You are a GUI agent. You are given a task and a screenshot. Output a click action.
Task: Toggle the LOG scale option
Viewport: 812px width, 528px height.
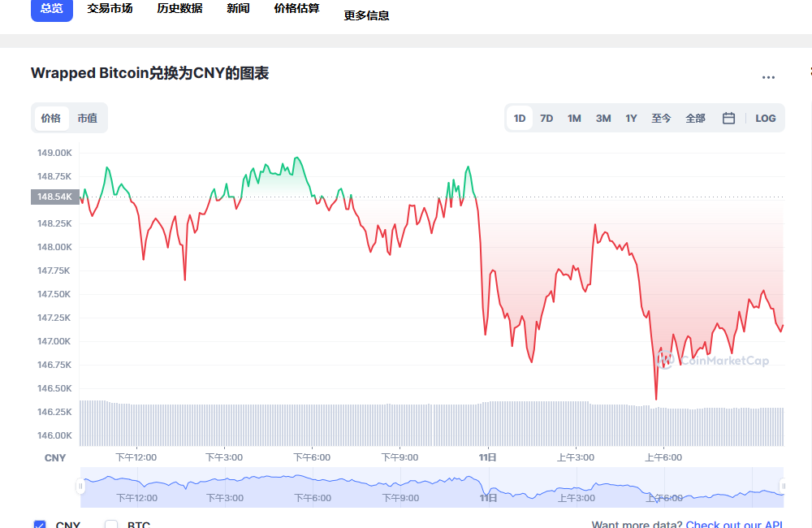[766, 118]
